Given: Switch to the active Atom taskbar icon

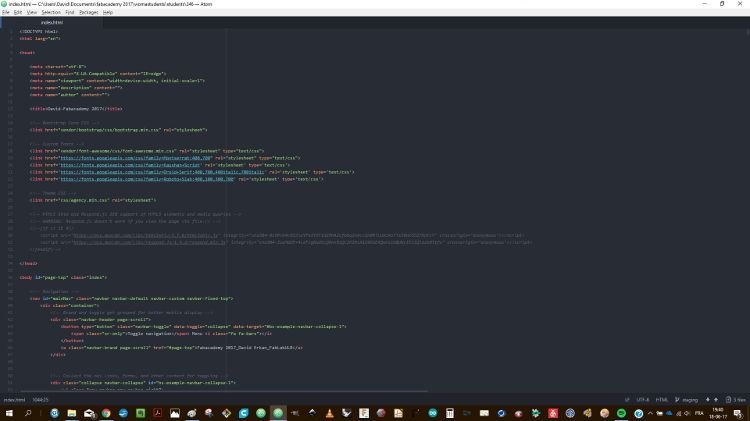Looking at the screenshot, I should 278,413.
